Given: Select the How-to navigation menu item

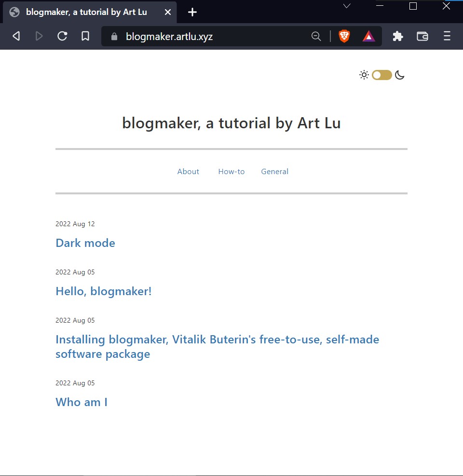Looking at the screenshot, I should [231, 171].
